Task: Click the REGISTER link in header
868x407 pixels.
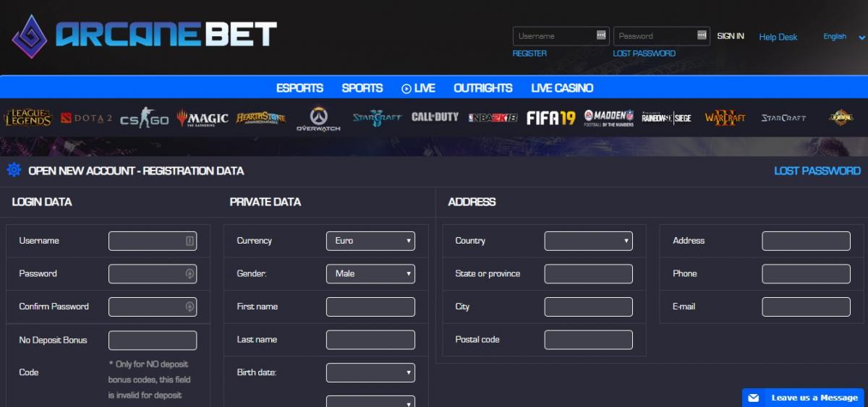Action: (x=529, y=53)
